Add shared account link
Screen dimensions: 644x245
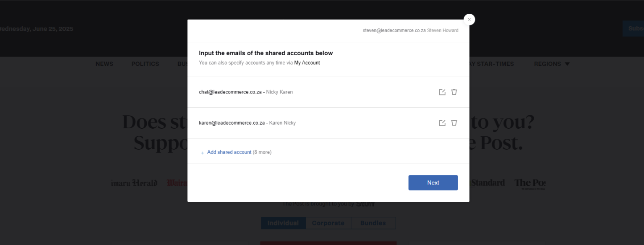[x=229, y=152]
